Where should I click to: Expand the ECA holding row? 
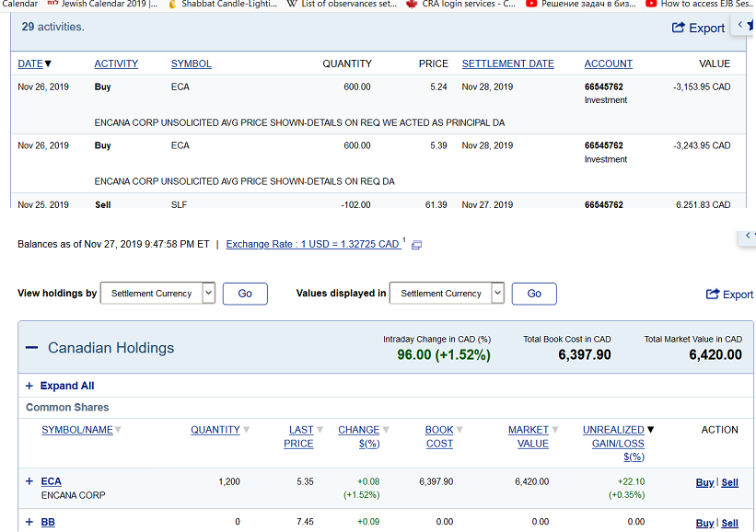(x=29, y=481)
